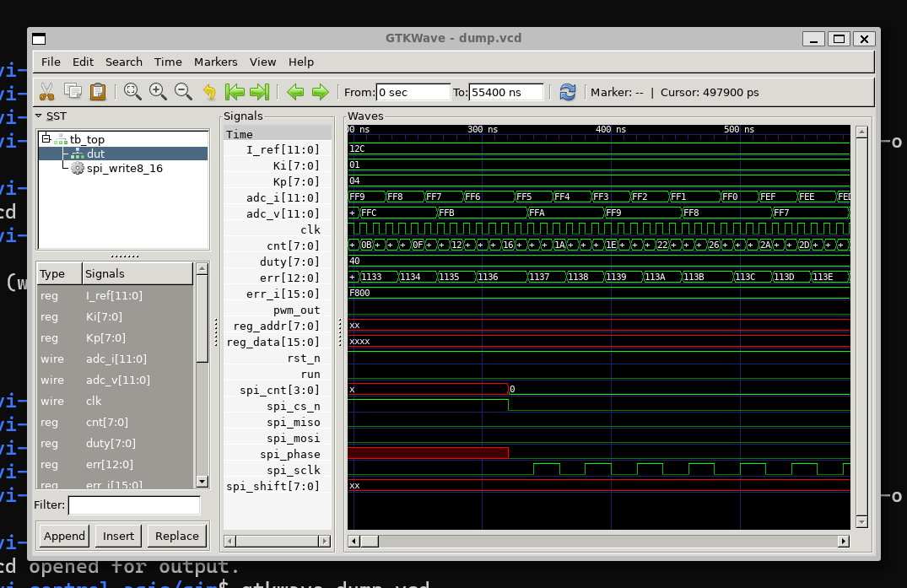This screenshot has width=907, height=588.
Task: Click the Zoom Undo yellow arrow
Action: 209,92
